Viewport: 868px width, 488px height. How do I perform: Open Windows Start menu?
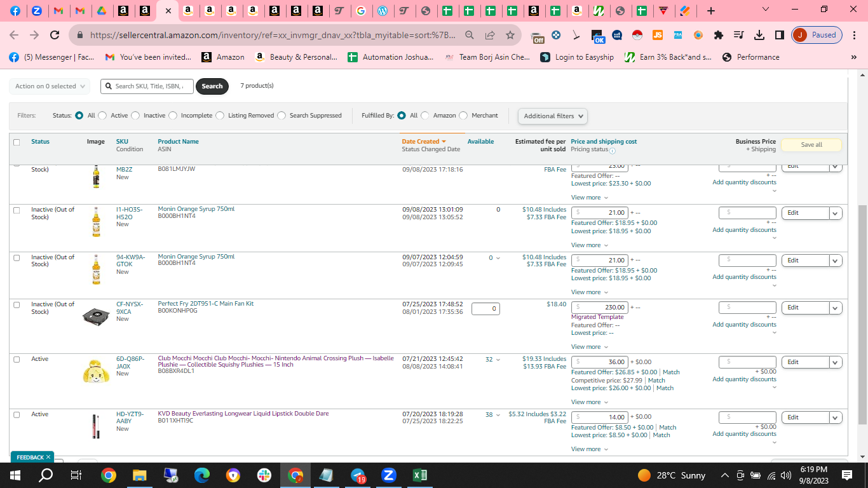tap(15, 475)
